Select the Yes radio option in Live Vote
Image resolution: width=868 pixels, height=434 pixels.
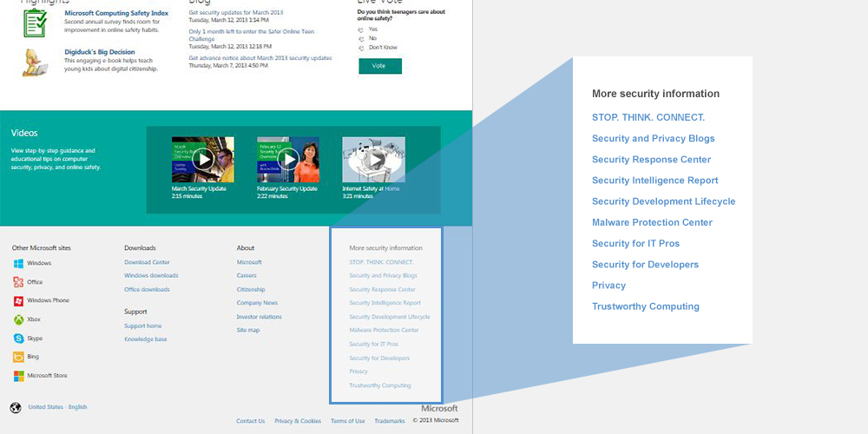361,30
